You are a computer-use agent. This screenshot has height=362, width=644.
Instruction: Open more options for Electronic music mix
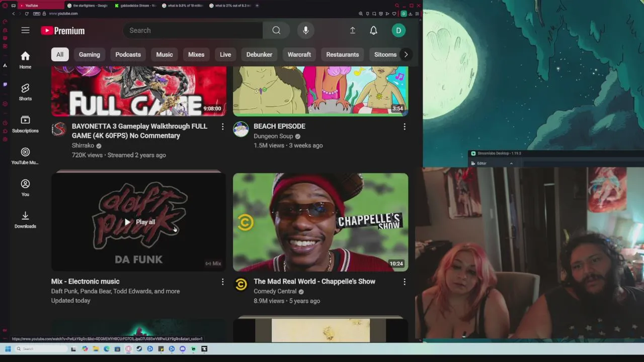(x=222, y=282)
